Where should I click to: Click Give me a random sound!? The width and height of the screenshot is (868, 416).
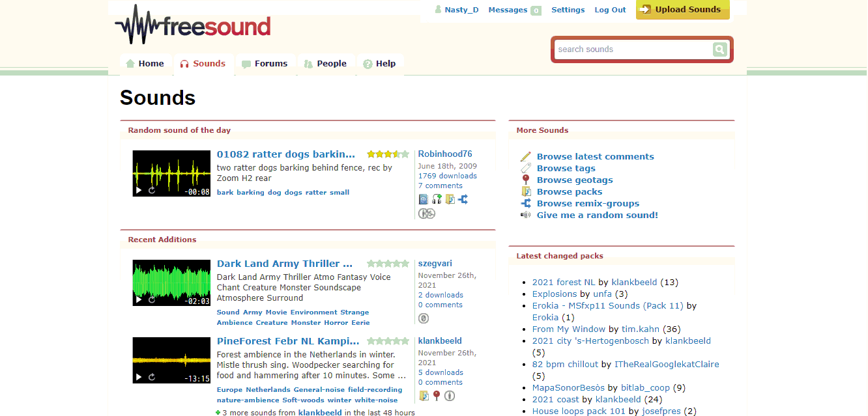598,215
